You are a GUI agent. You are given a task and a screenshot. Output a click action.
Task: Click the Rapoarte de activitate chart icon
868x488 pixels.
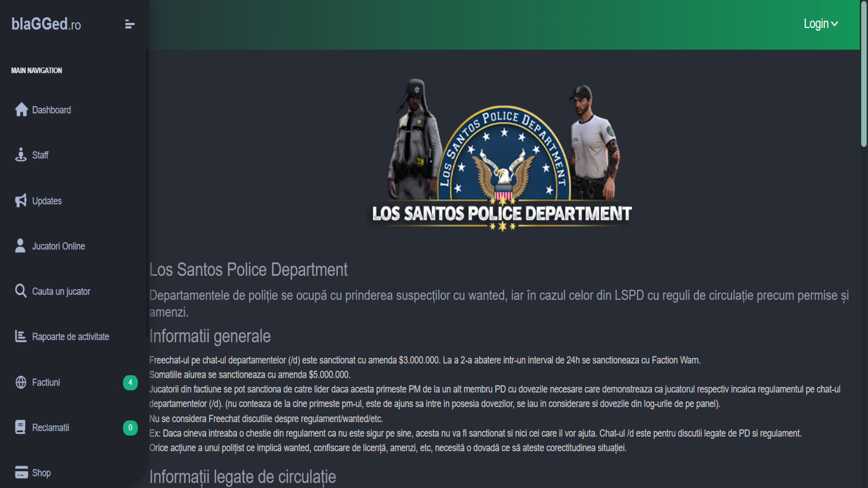pyautogui.click(x=20, y=336)
